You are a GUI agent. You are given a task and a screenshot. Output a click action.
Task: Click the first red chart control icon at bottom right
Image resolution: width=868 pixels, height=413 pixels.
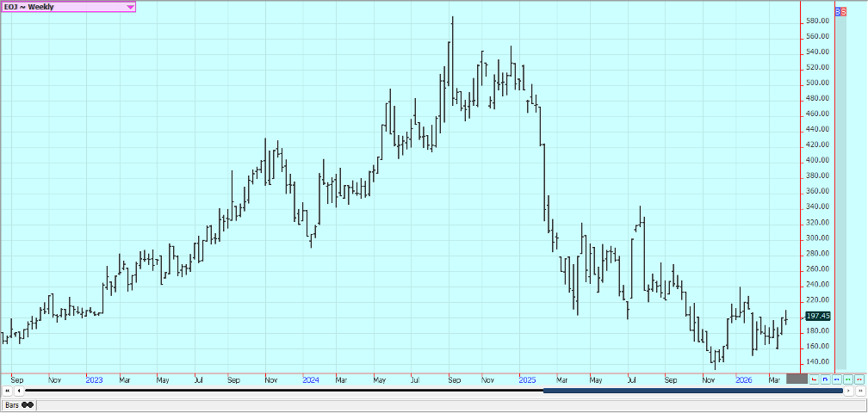coord(815,379)
